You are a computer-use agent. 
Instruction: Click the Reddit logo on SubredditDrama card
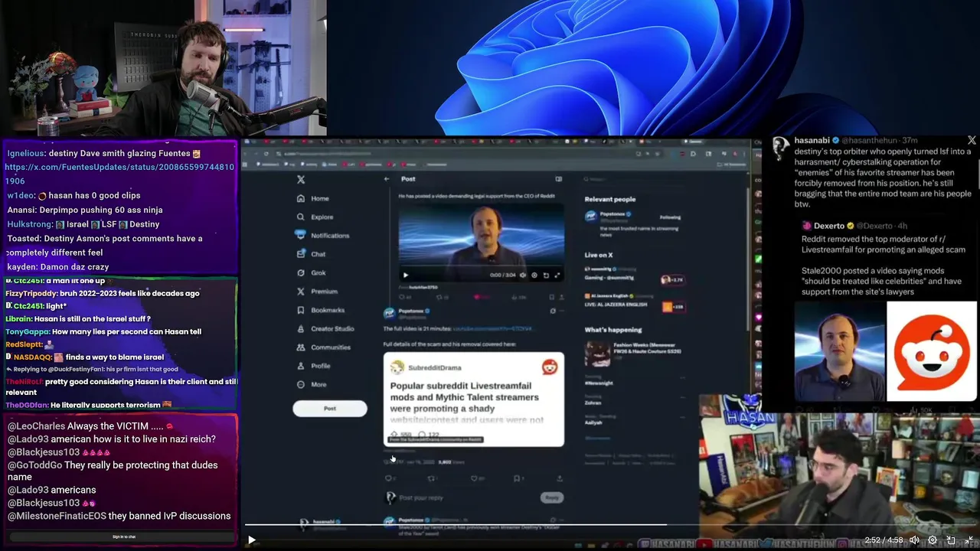point(550,368)
